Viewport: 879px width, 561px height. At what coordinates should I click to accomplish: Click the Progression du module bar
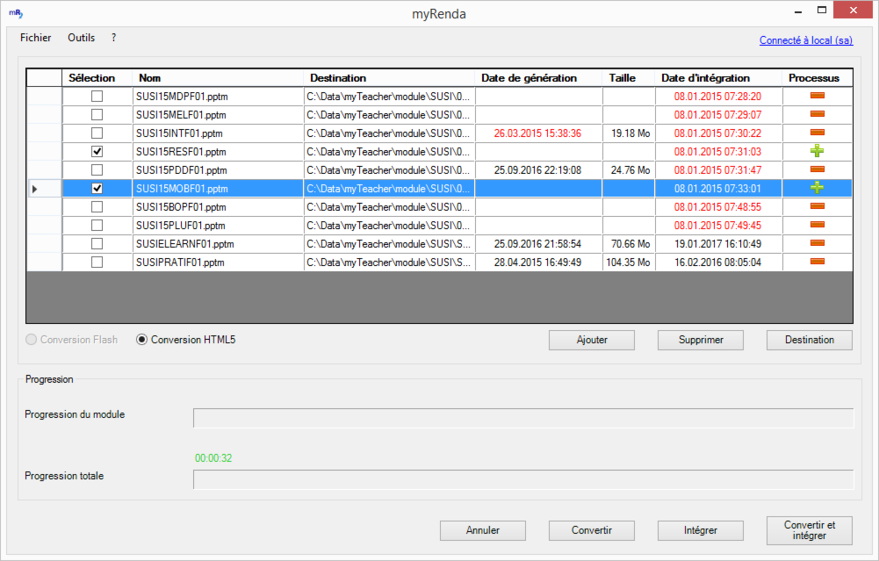(523, 418)
